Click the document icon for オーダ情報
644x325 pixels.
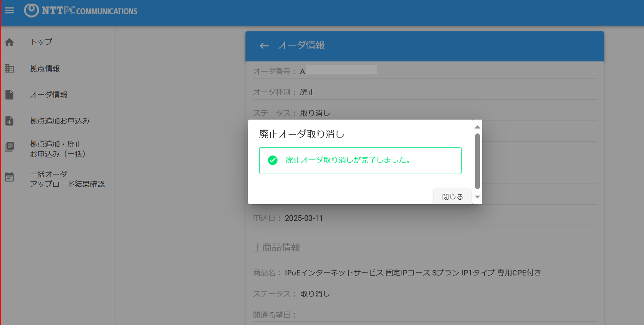coord(9,95)
